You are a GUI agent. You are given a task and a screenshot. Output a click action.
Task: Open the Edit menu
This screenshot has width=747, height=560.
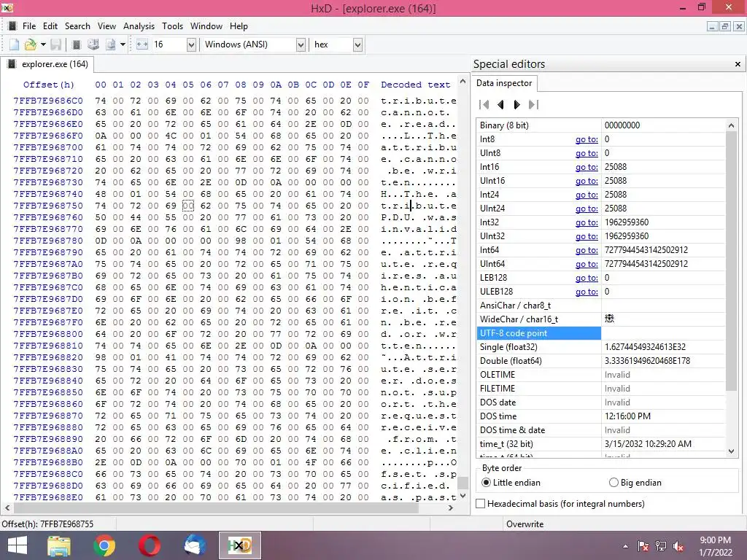(50, 26)
